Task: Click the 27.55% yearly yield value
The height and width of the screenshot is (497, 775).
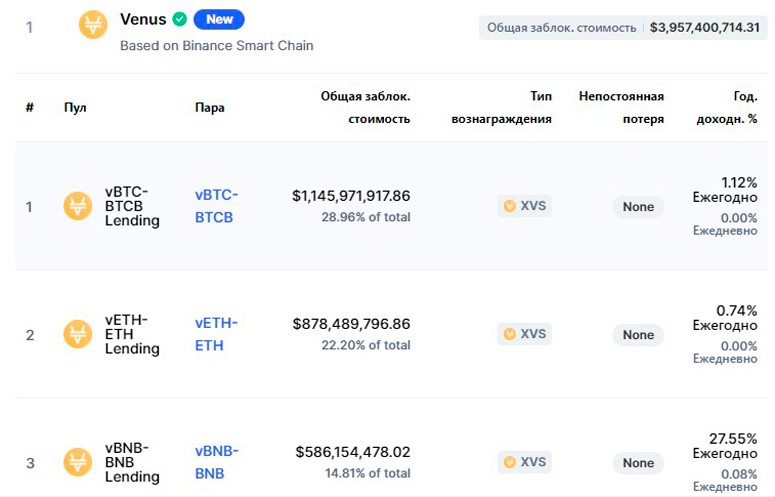Action: 733,438
